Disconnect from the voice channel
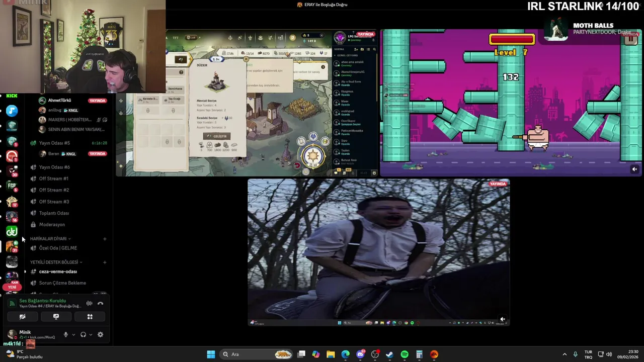Viewport: 644px width, 362px height. click(100, 303)
